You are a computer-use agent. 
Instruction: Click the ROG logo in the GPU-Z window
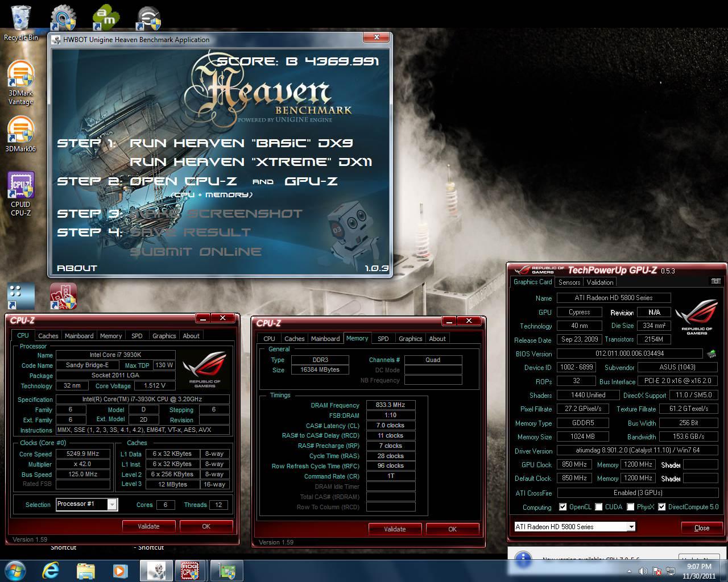pos(697,317)
